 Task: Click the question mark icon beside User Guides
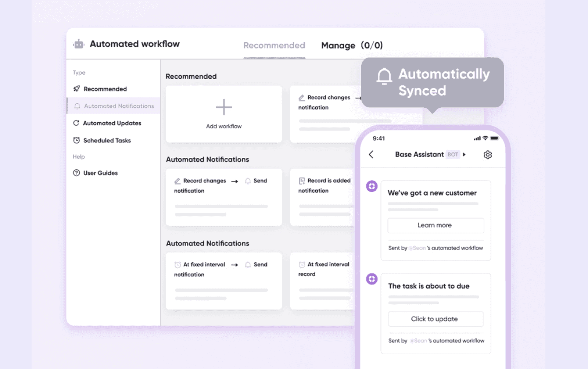point(76,173)
